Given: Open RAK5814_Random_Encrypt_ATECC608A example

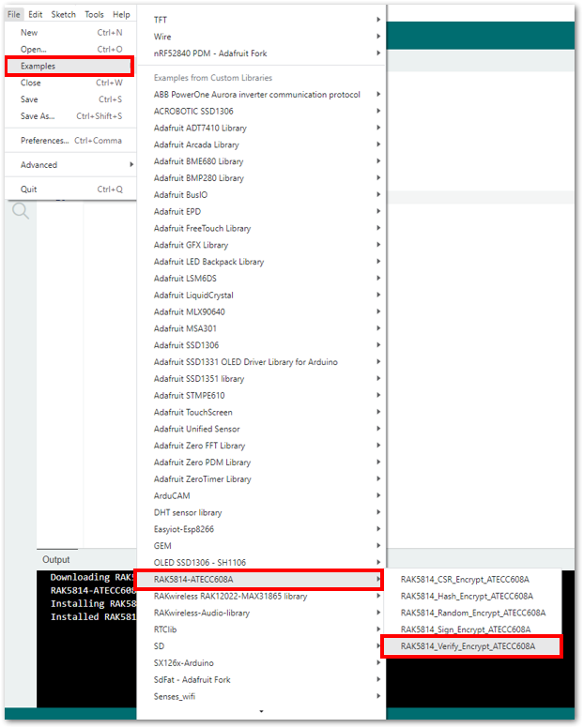Looking at the screenshot, I should (x=474, y=613).
